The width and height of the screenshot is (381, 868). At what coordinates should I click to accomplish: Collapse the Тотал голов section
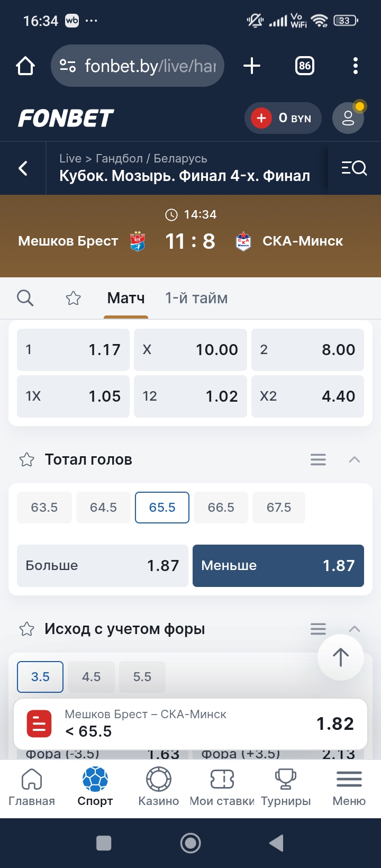(x=355, y=459)
